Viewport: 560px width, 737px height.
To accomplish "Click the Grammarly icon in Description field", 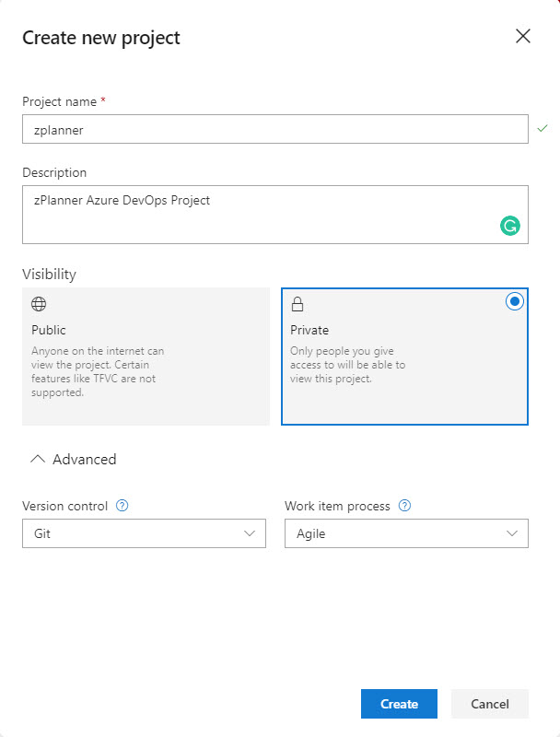I will 509,226.
